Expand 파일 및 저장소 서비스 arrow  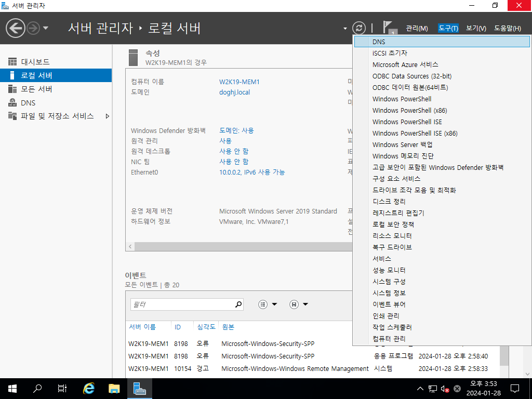107,116
